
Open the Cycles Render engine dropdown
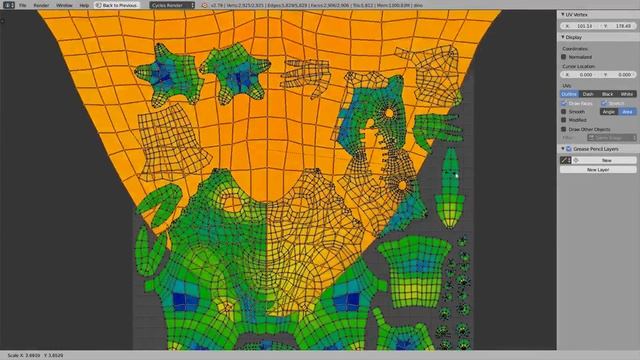pos(172,5)
